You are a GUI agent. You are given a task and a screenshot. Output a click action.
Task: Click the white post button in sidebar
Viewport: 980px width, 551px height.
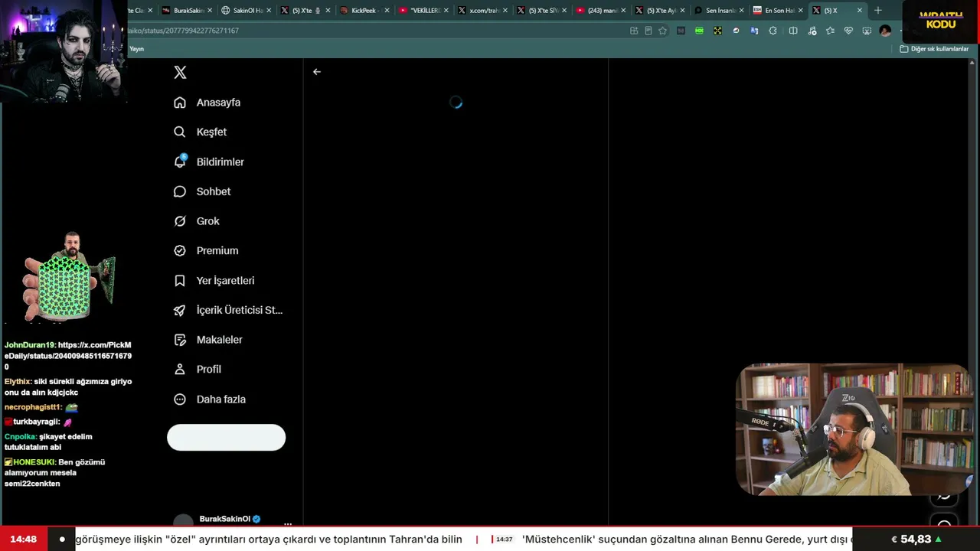[227, 438]
